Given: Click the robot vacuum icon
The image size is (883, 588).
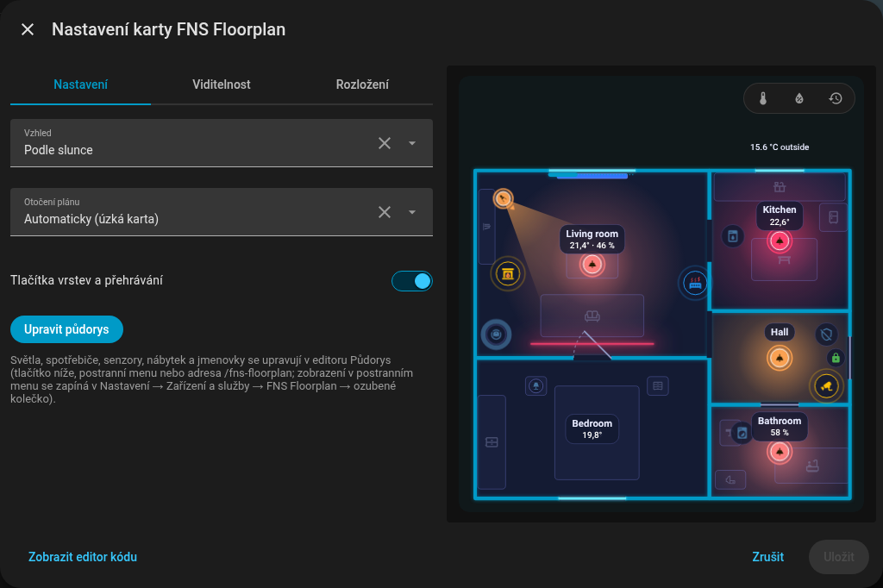Looking at the screenshot, I should click(496, 335).
